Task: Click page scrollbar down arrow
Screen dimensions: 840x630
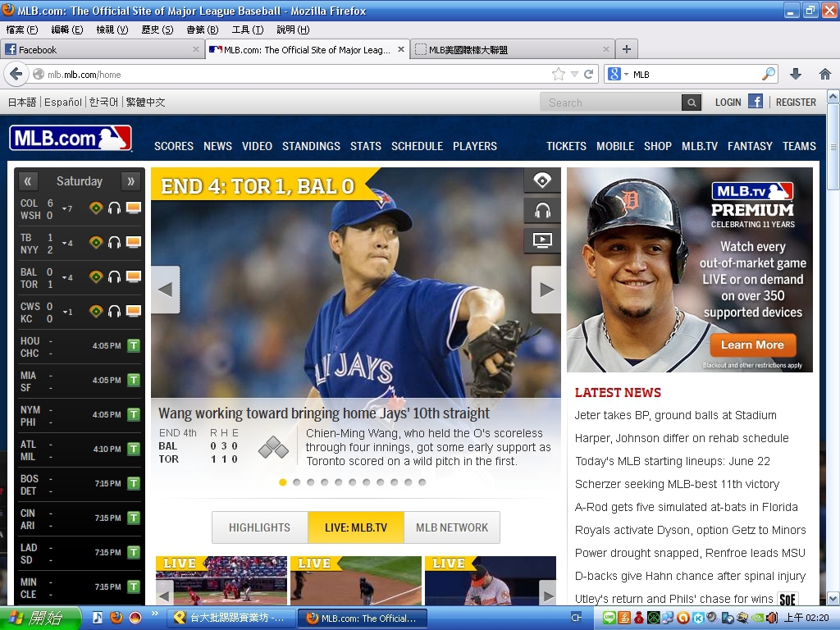Action: point(833,598)
